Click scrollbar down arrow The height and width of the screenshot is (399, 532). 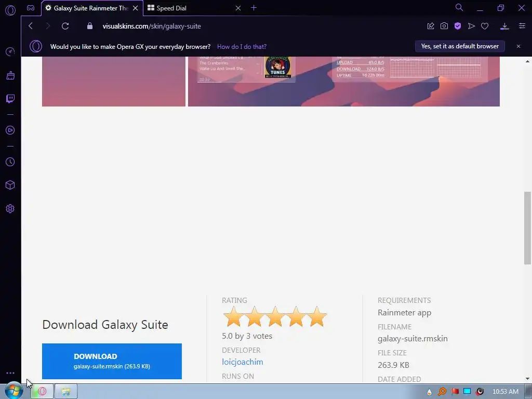click(x=527, y=379)
